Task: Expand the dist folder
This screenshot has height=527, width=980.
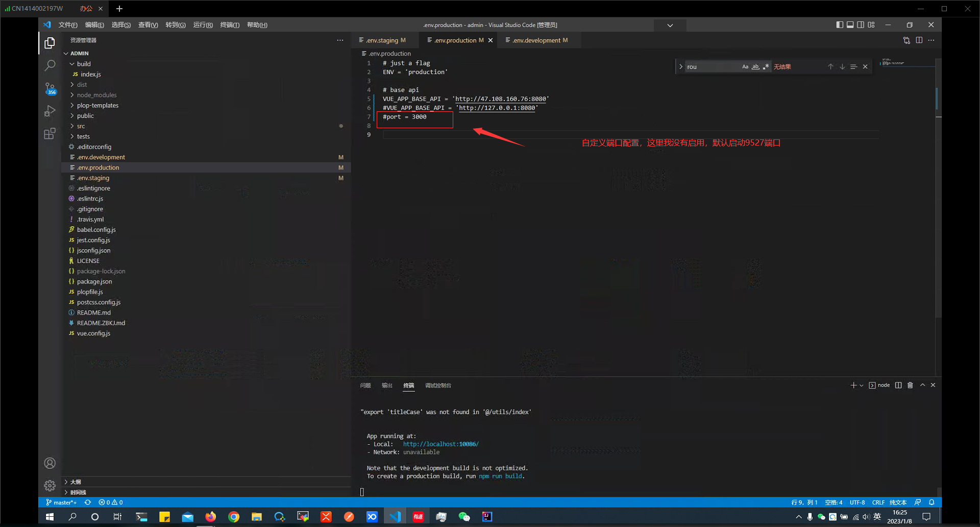Action: point(72,85)
